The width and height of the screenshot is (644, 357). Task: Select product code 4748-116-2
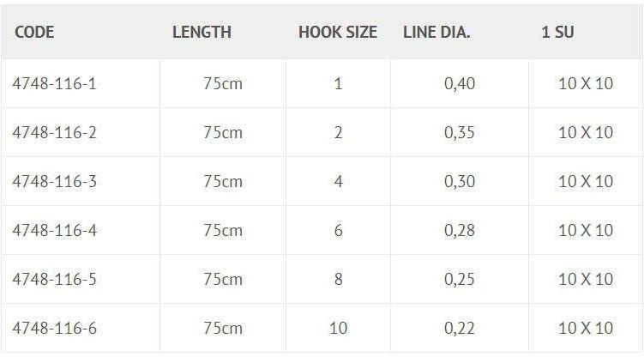54,132
